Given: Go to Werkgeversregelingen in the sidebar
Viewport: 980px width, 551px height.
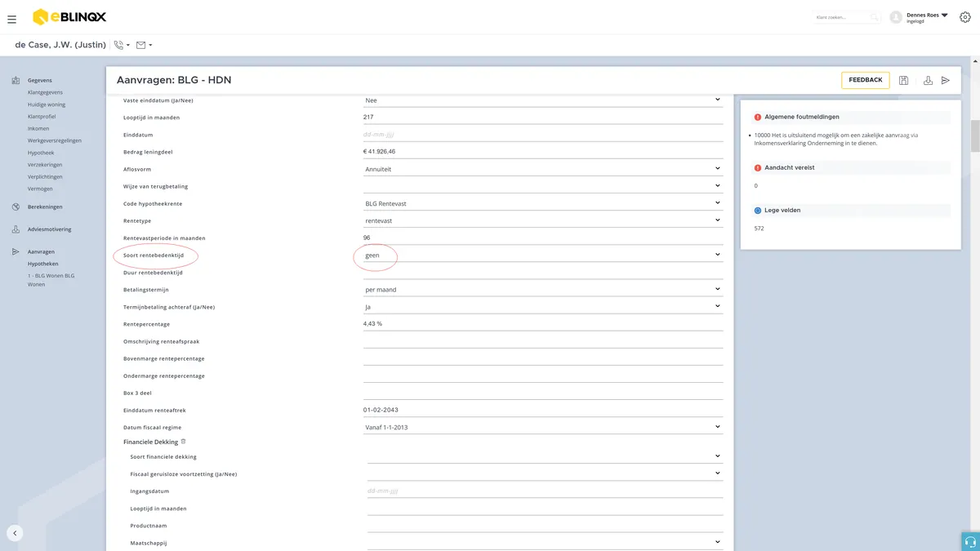Looking at the screenshot, I should [x=55, y=140].
